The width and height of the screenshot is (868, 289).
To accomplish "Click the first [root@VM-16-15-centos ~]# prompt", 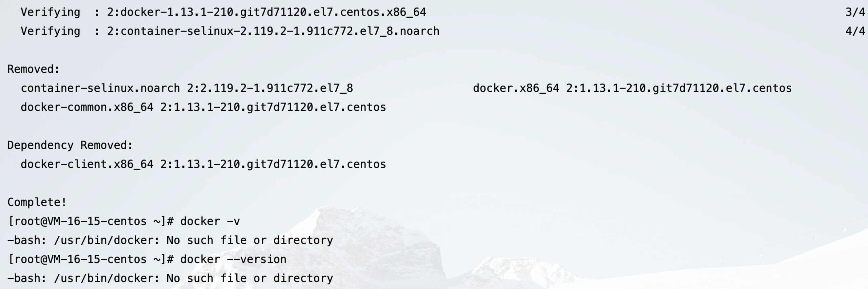I will [x=91, y=221].
